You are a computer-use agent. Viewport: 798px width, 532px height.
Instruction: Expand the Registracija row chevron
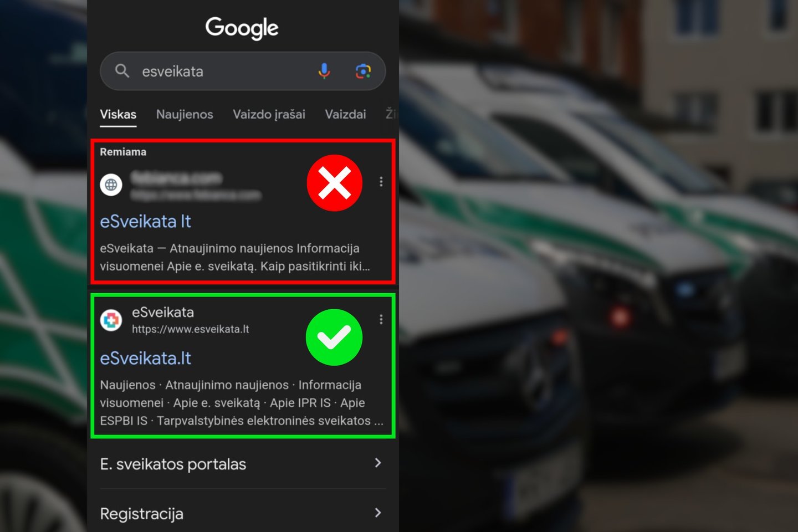(x=377, y=513)
